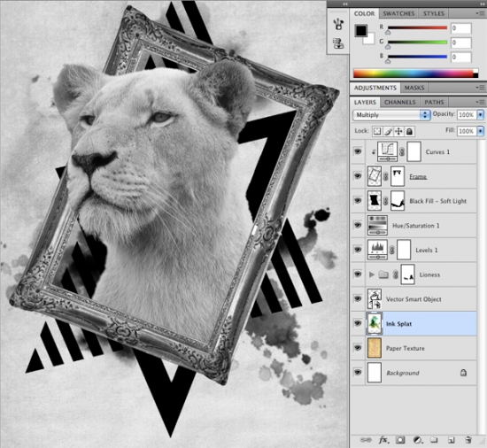The height and width of the screenshot is (448, 487).
Task: Select the lock transparent pixels icon
Action: click(377, 131)
